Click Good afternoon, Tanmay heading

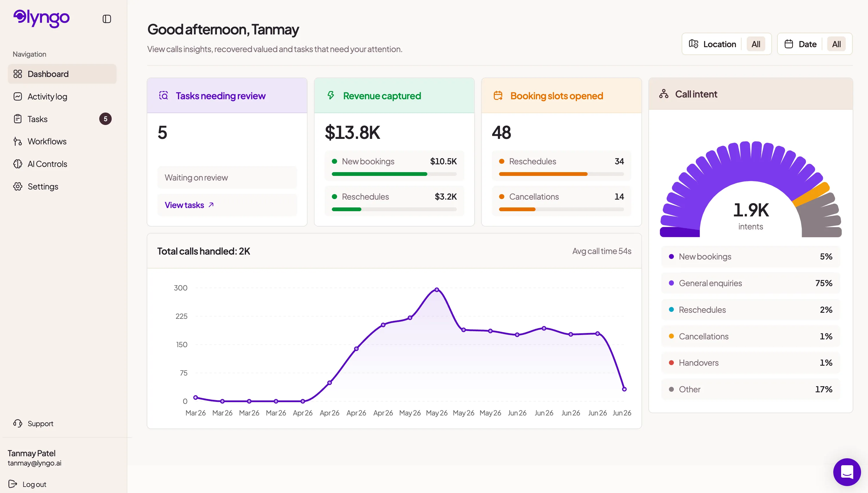tap(223, 30)
